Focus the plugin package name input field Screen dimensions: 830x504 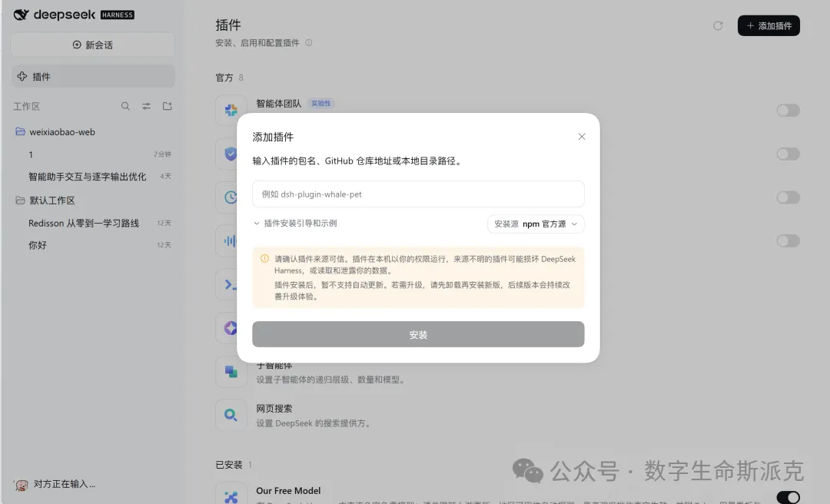[418, 194]
